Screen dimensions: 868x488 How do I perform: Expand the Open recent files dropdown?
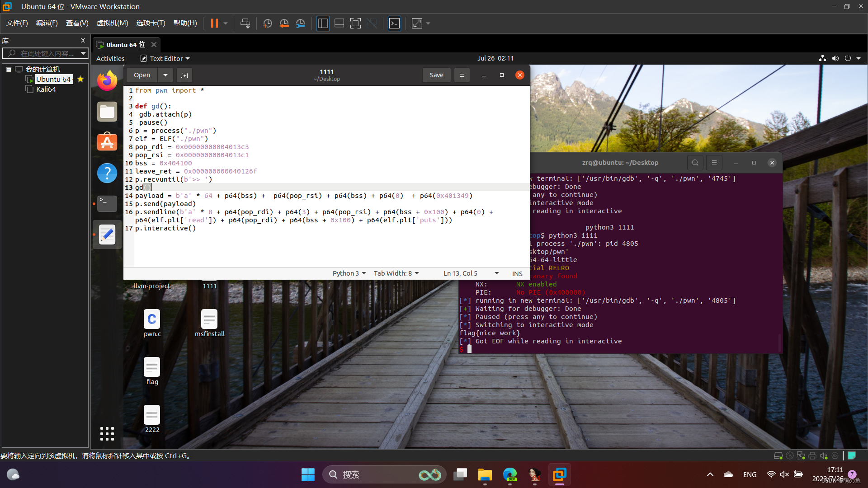[x=165, y=75]
